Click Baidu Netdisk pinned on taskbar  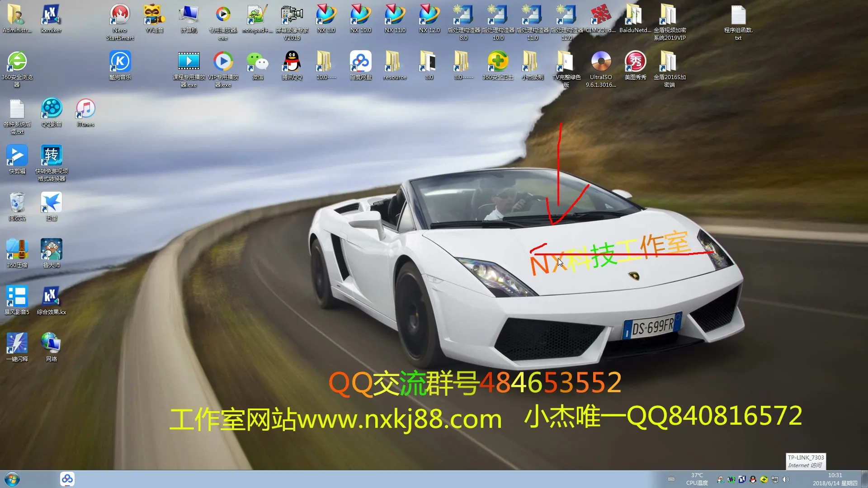67,479
